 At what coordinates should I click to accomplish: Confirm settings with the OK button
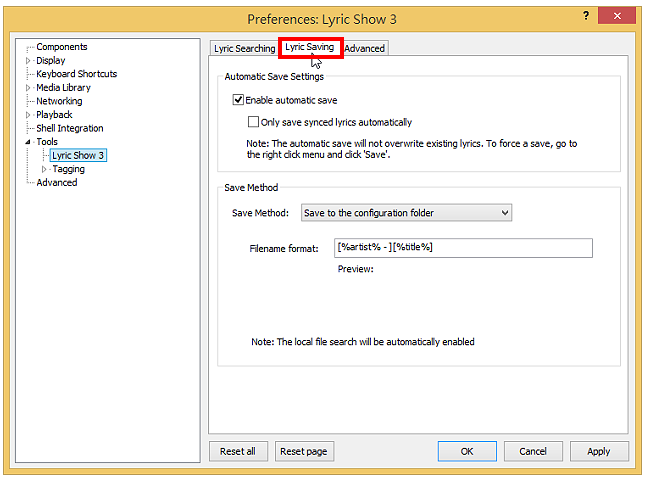pos(467,451)
